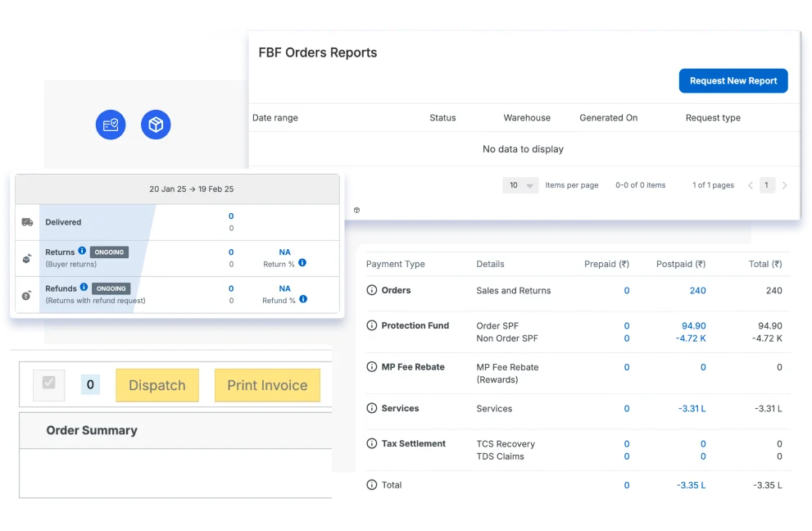The image size is (812, 531).
Task: Go to previous page of reports
Action: [750, 185]
